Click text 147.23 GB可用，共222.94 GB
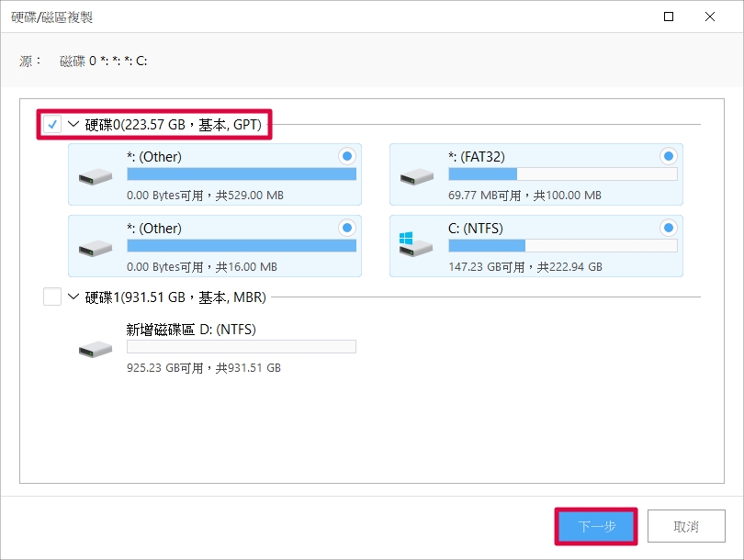Screen dimensions: 744x560 click(525, 267)
